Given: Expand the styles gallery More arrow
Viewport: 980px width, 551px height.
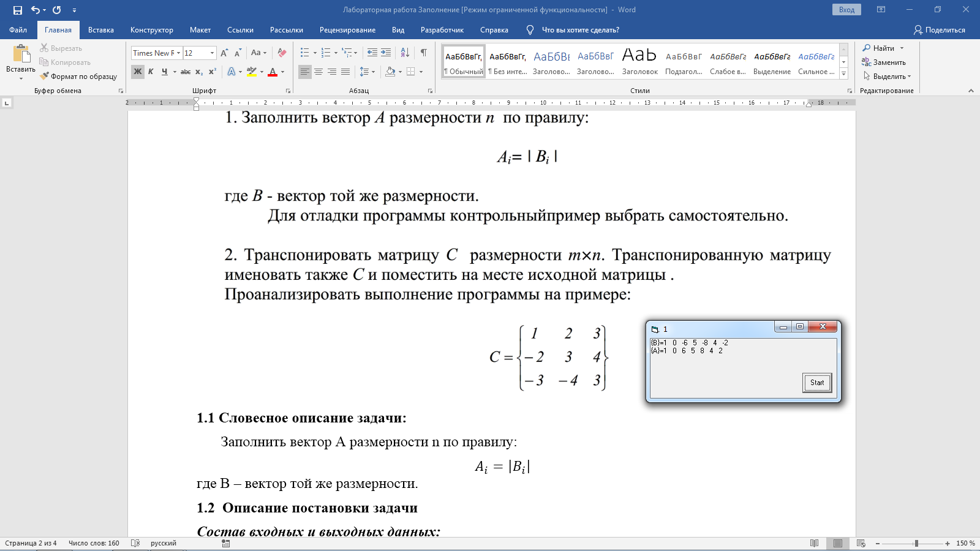Looking at the screenshot, I should pos(843,74).
